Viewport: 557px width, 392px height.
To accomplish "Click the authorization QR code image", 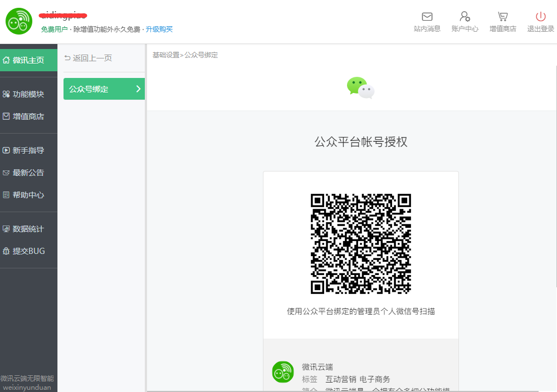I will point(360,243).
